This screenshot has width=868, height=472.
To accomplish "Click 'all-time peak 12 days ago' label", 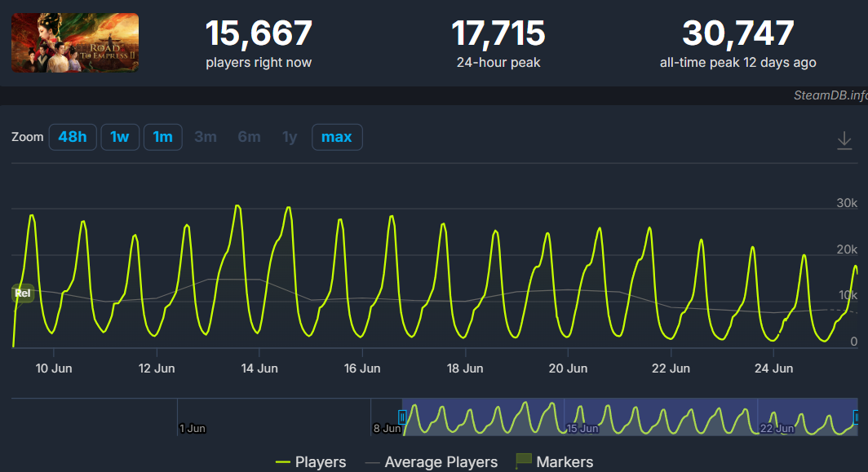I will 738,63.
